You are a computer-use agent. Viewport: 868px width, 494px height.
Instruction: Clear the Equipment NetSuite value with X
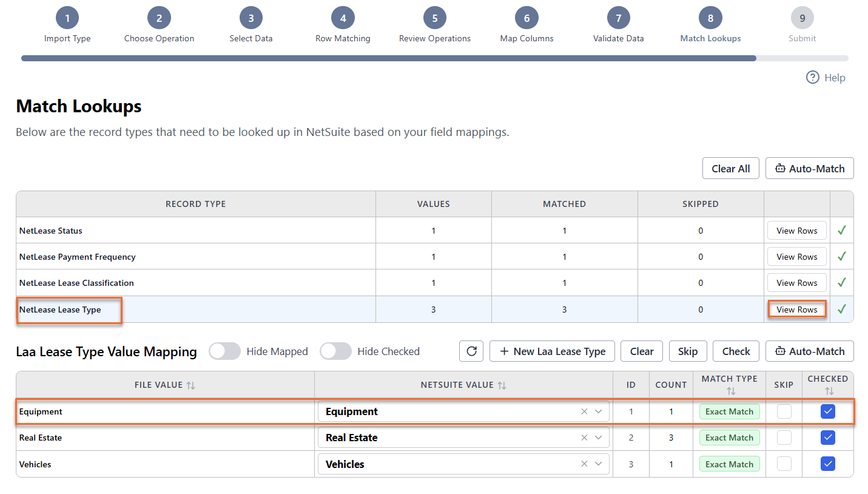click(584, 411)
